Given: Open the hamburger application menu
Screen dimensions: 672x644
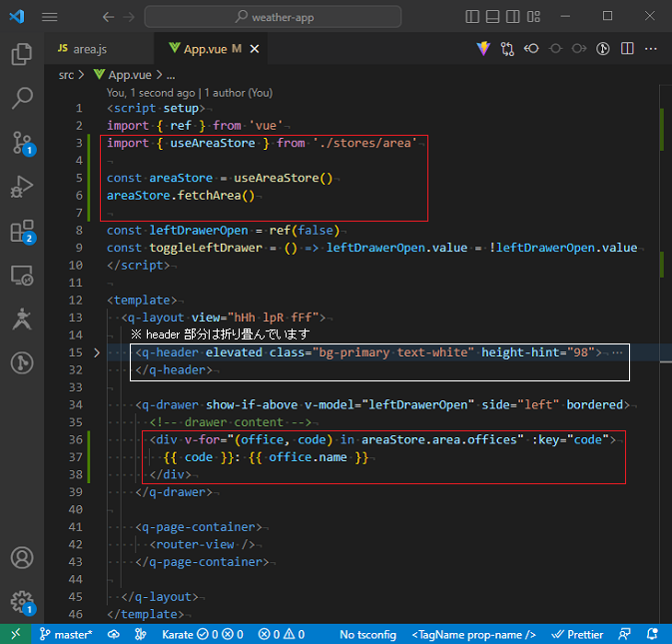Looking at the screenshot, I should (50, 17).
